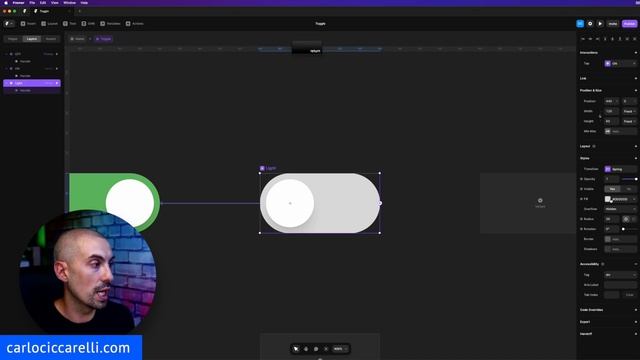Screen dimensions: 640x360
Task: Set Visible to Yes
Action: (x=612, y=189)
